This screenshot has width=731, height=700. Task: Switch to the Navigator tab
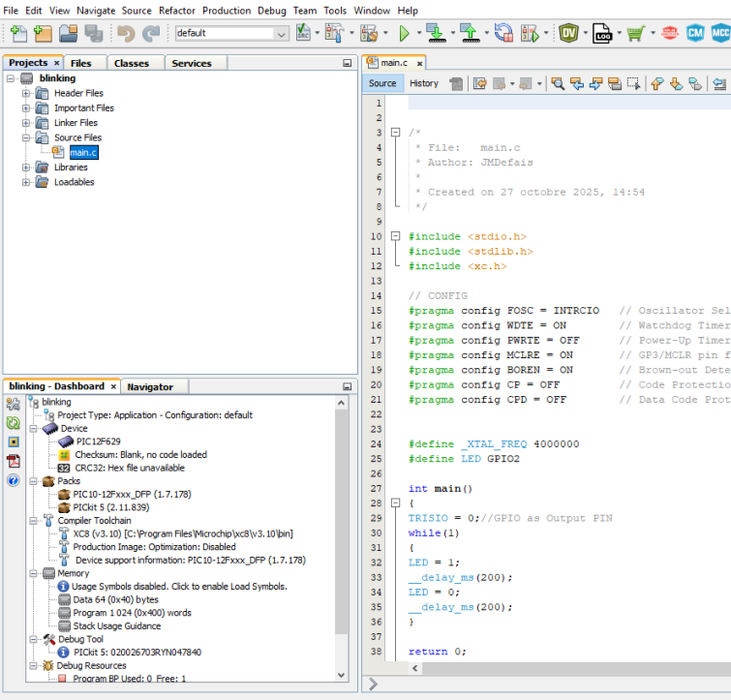tap(150, 386)
